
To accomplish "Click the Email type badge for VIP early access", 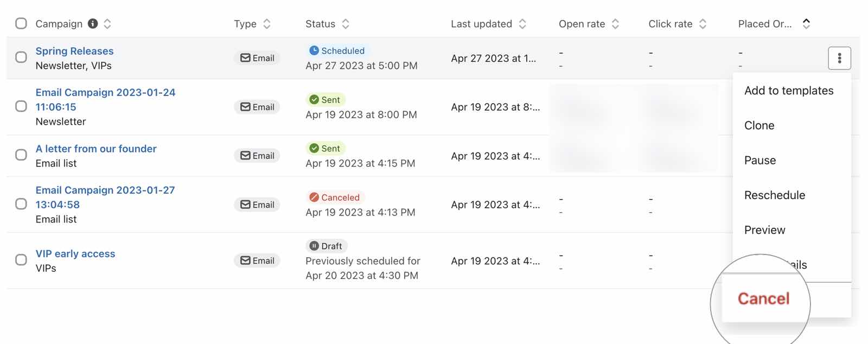I will pyautogui.click(x=257, y=260).
